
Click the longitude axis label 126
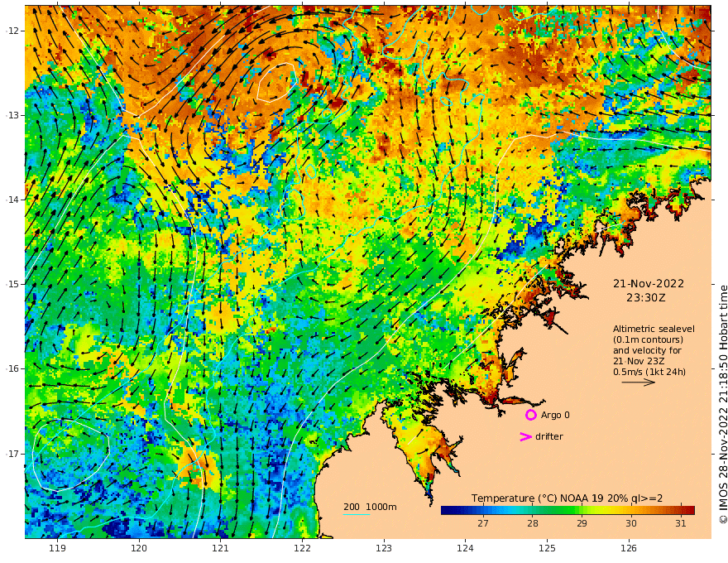(x=629, y=548)
